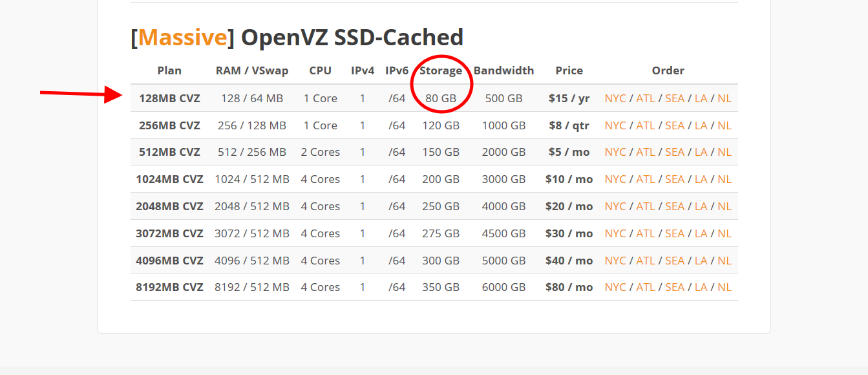
Task: Order 8192MB CVZ in NYC
Action: [x=615, y=287]
